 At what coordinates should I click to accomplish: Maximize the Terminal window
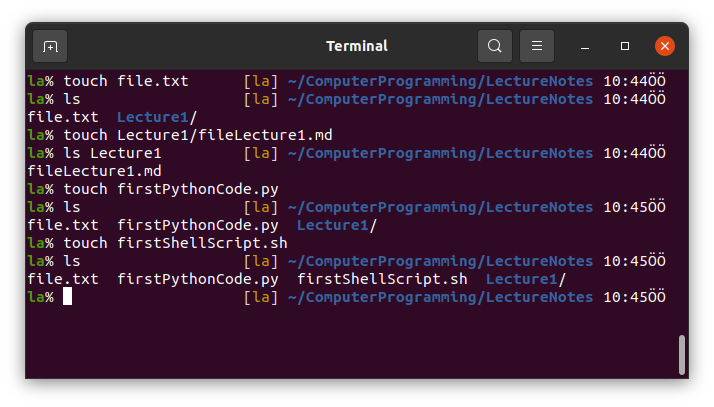(625, 46)
